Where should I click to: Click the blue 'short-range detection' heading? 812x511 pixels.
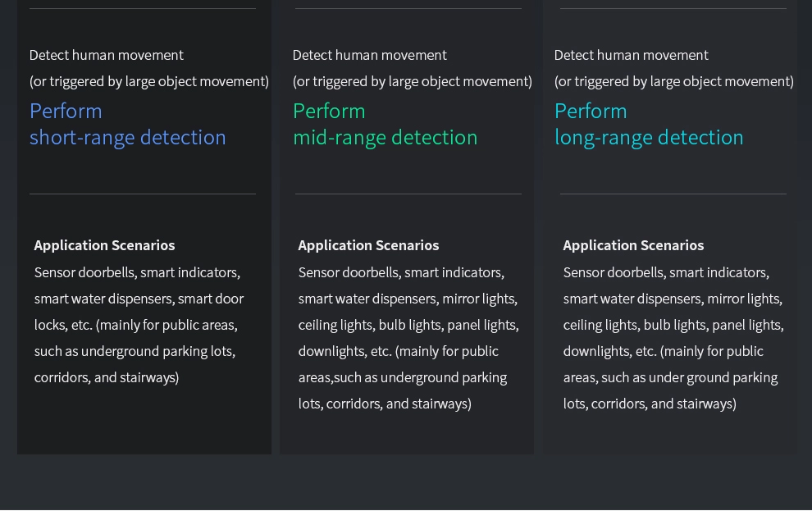127,137
